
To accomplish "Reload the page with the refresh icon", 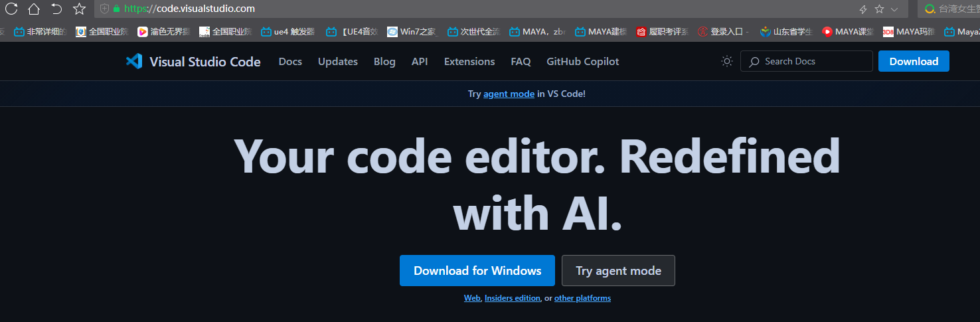I will (11, 9).
